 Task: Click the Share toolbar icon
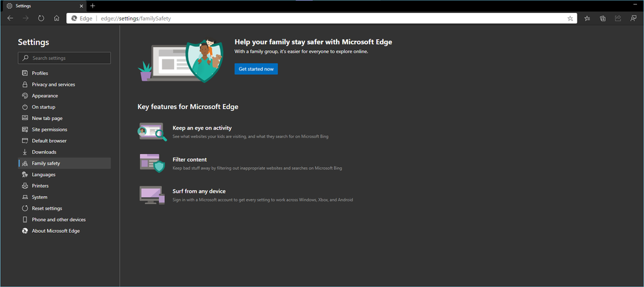click(x=618, y=18)
